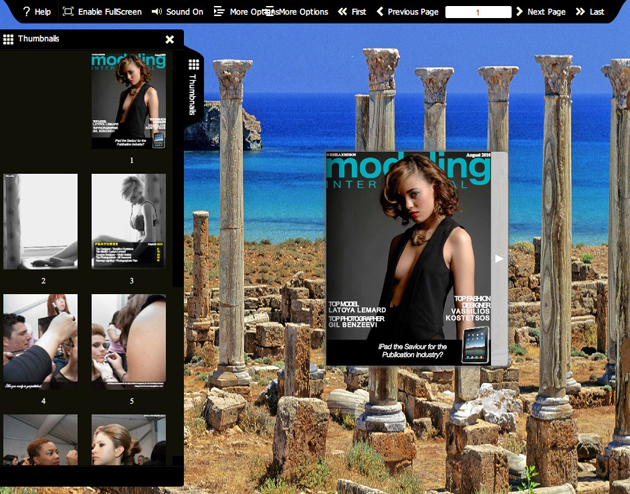Click the Next Page label
Viewport: 630px width, 494px height.
click(546, 12)
